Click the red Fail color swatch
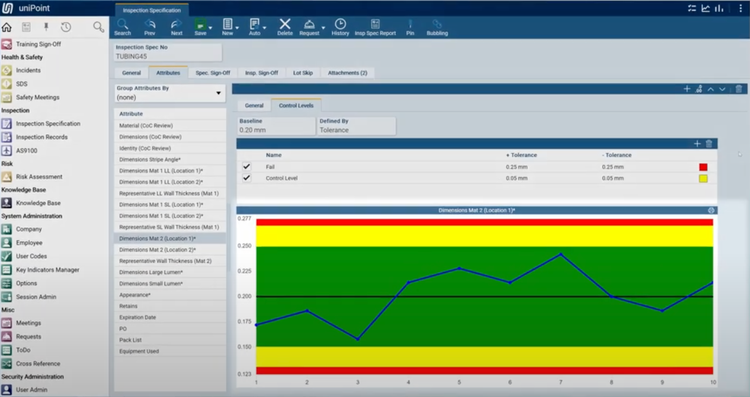 703,167
